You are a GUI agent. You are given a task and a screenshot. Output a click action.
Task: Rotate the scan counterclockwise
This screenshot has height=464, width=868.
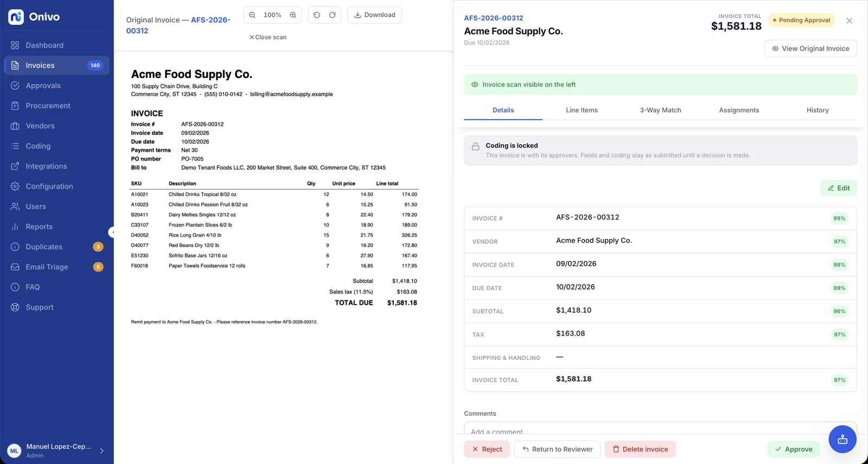tap(317, 15)
